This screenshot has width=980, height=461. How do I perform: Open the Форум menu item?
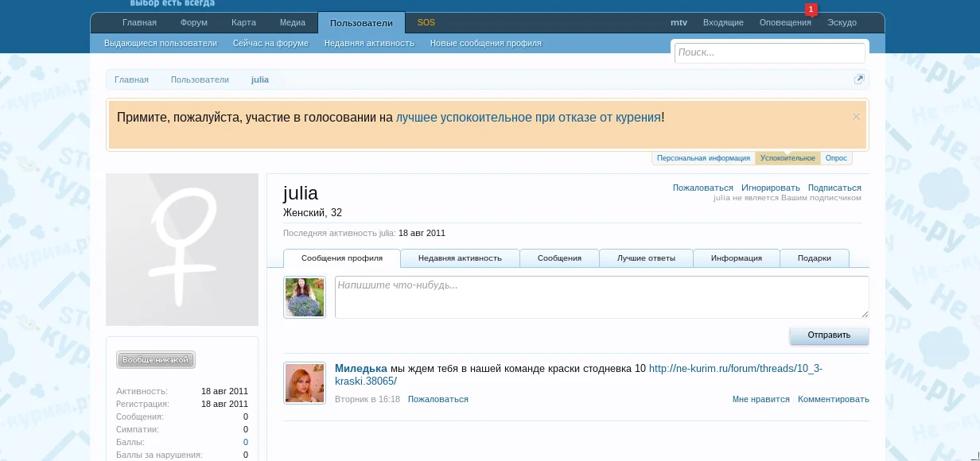point(194,23)
